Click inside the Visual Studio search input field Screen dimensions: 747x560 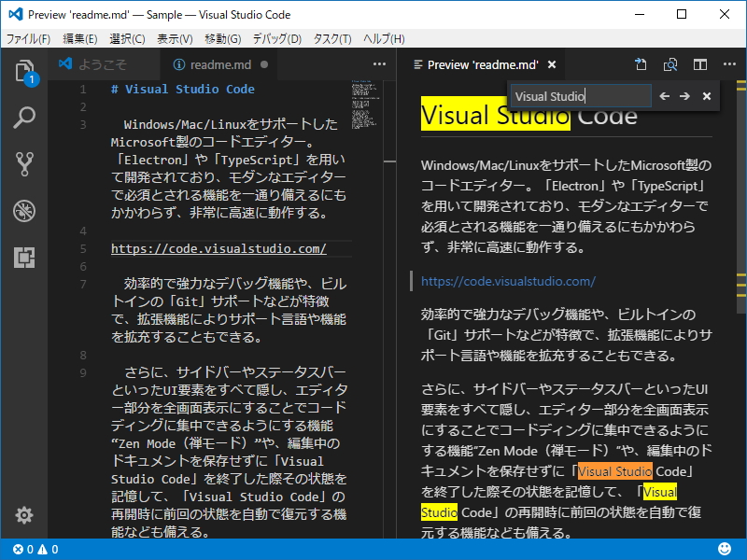pos(577,95)
